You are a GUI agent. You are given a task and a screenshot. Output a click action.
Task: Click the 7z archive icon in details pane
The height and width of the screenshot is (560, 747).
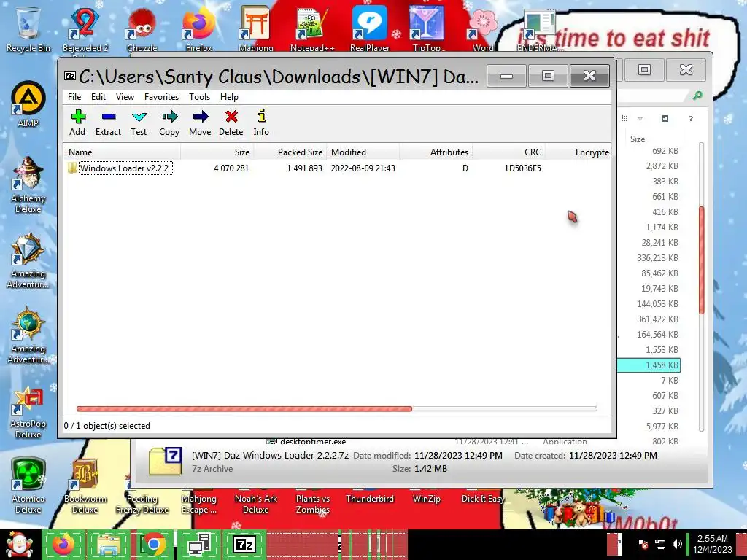(166, 461)
